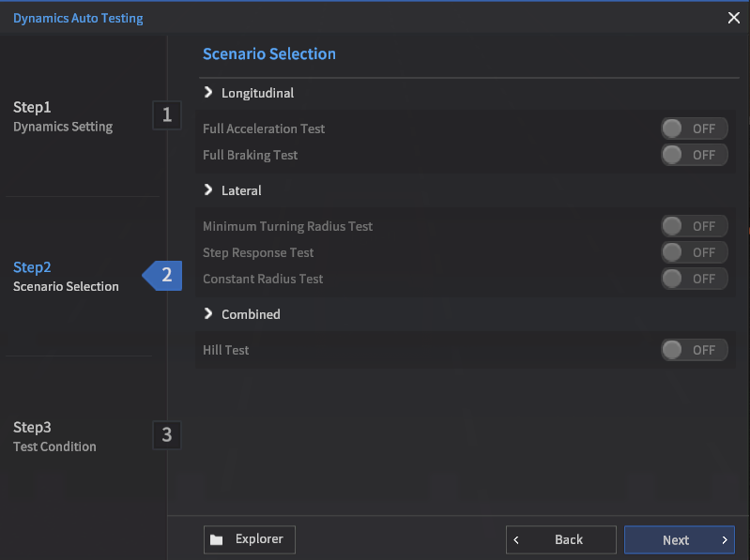The image size is (750, 560).
Task: Click the right arrow on Next button
Action: click(x=724, y=539)
